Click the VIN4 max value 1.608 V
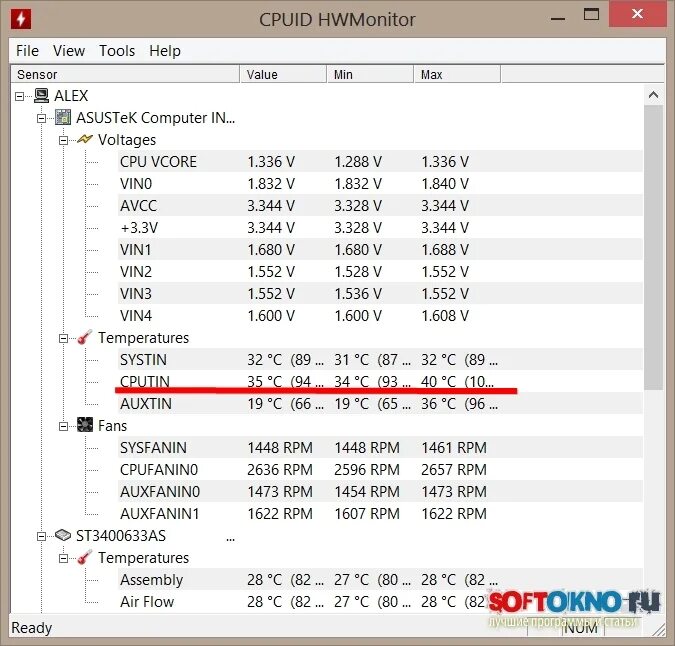The width and height of the screenshot is (675, 646). (445, 315)
